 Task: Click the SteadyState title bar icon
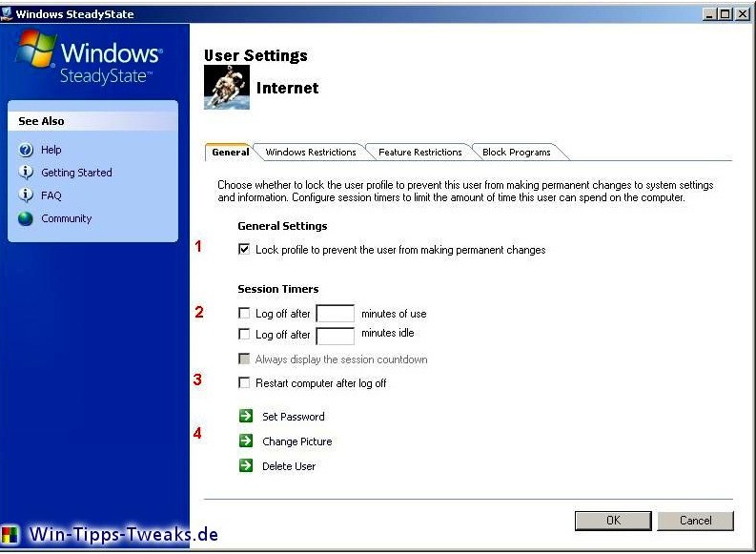(x=7, y=13)
